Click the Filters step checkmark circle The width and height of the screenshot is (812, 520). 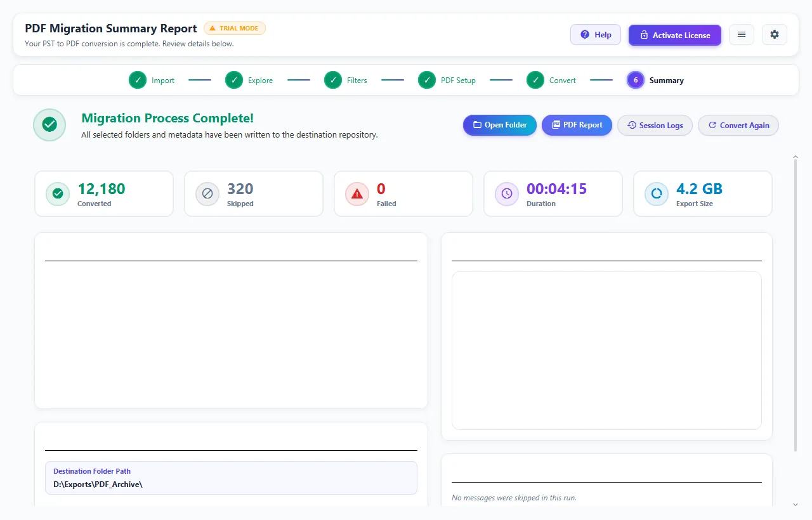(x=333, y=81)
